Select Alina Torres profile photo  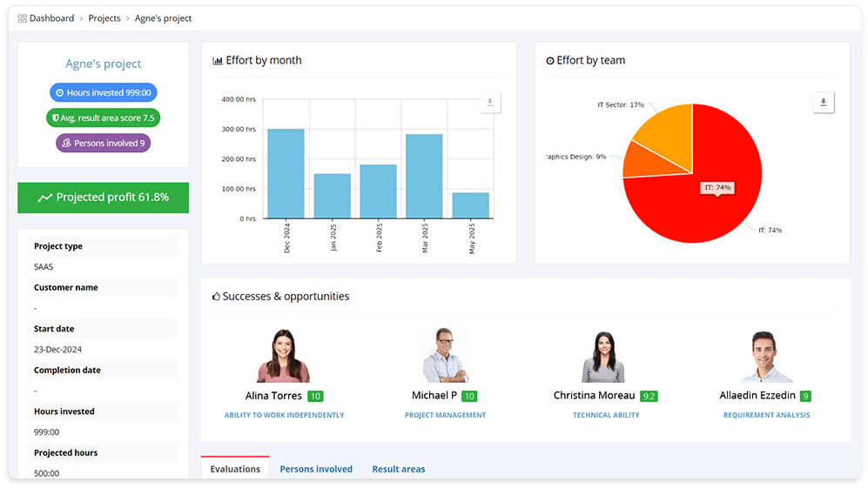coord(283,357)
